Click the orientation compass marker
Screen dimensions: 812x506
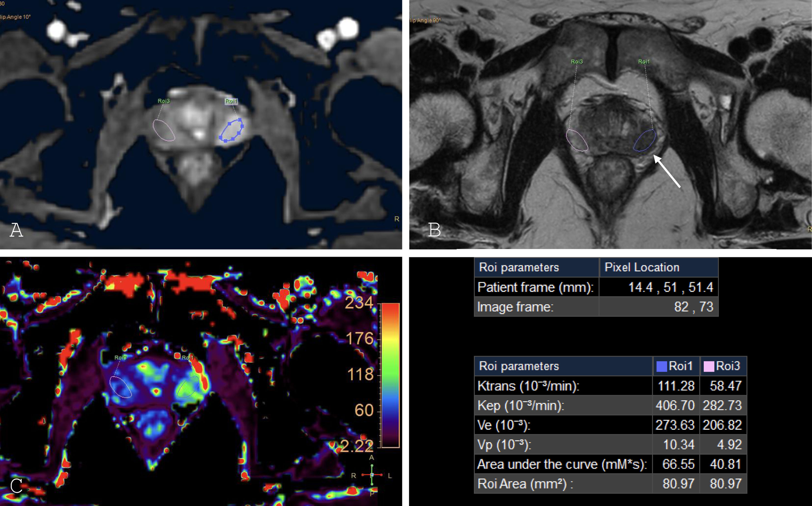372,475
